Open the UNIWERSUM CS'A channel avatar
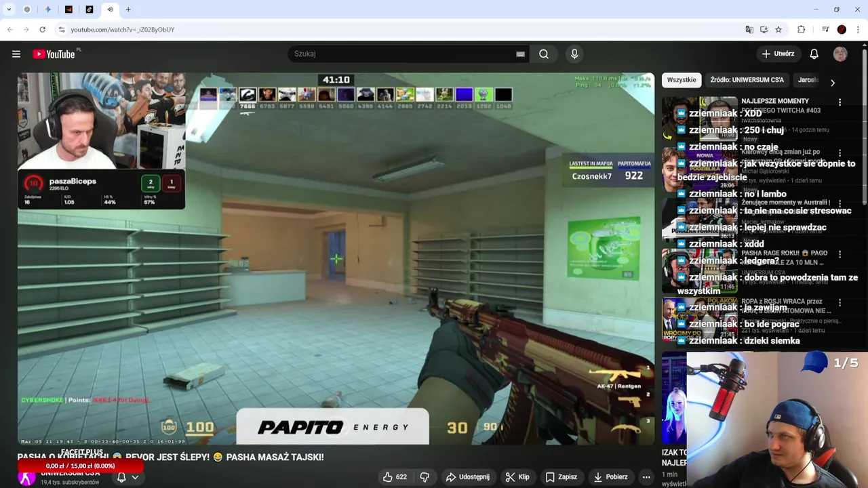The image size is (868, 488). coord(26,479)
